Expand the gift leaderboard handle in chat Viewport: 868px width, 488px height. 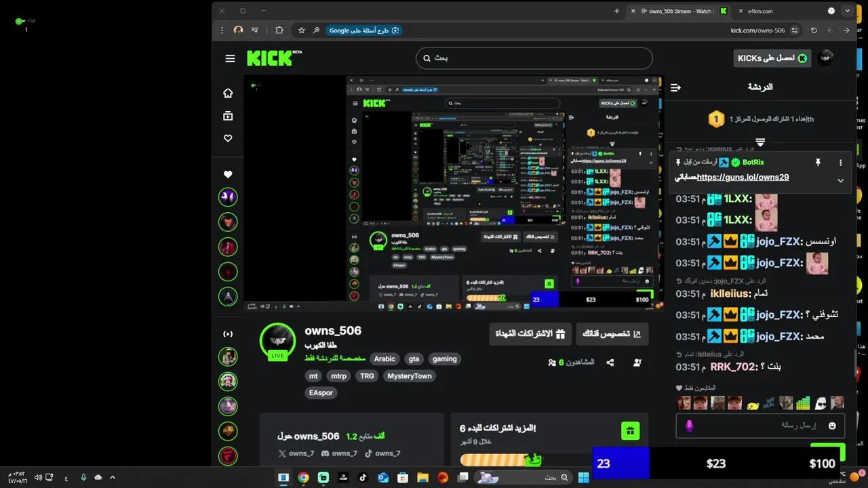coord(760,142)
